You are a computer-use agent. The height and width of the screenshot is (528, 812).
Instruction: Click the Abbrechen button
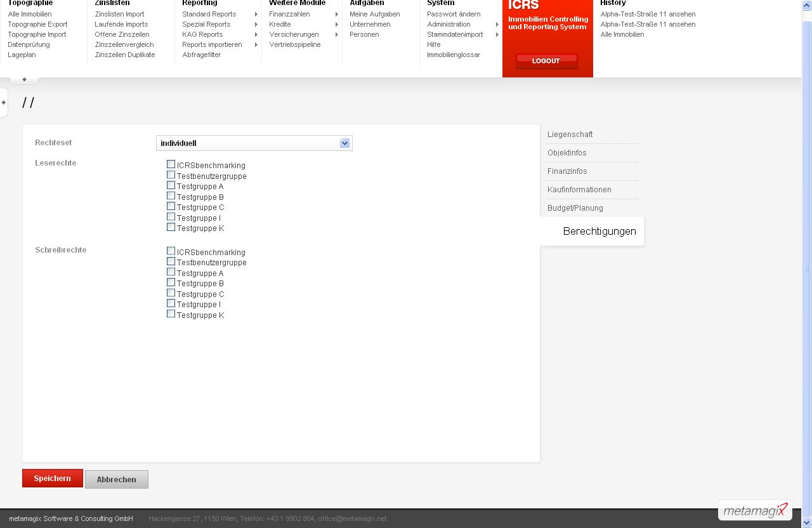117,480
